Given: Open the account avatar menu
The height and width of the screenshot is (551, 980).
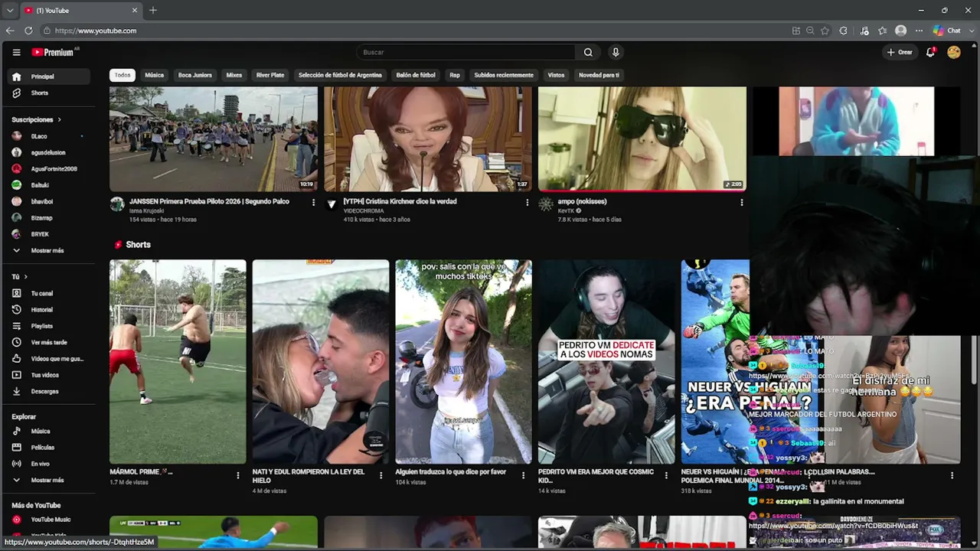Looking at the screenshot, I should point(954,52).
